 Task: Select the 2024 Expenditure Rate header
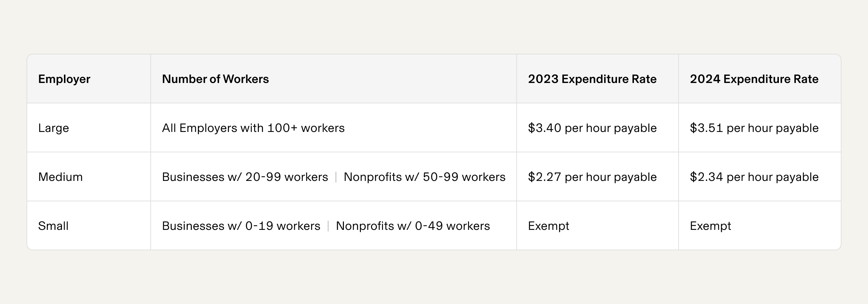tap(754, 79)
